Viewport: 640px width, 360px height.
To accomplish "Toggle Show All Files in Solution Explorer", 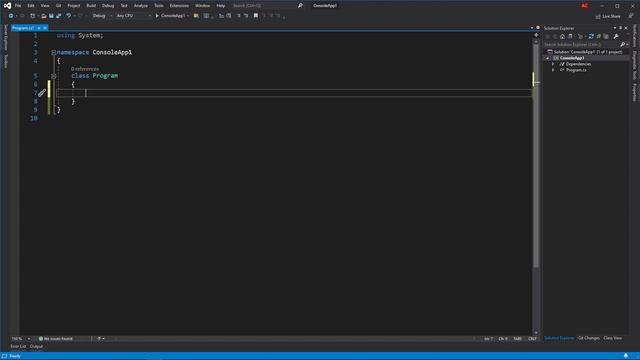I will click(606, 37).
